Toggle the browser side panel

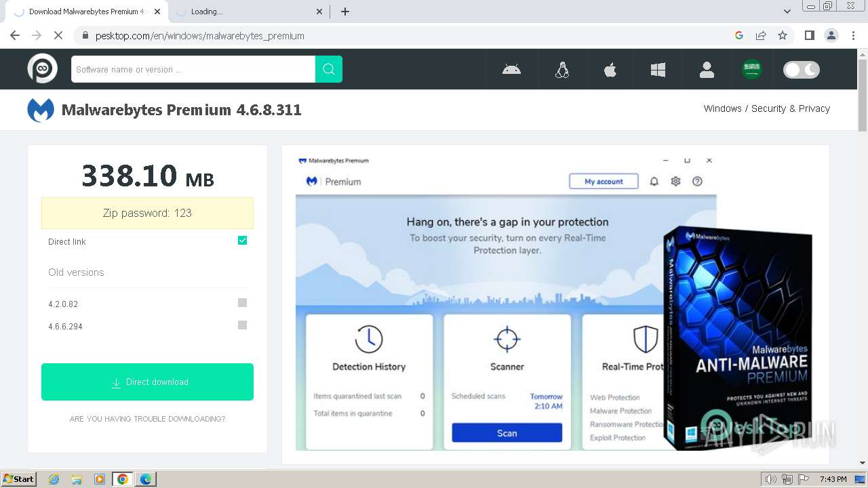(810, 35)
